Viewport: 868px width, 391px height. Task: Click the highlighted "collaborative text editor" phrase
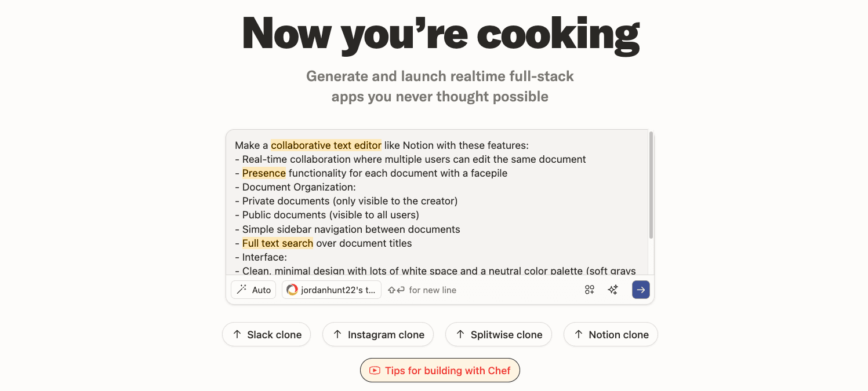(x=326, y=145)
